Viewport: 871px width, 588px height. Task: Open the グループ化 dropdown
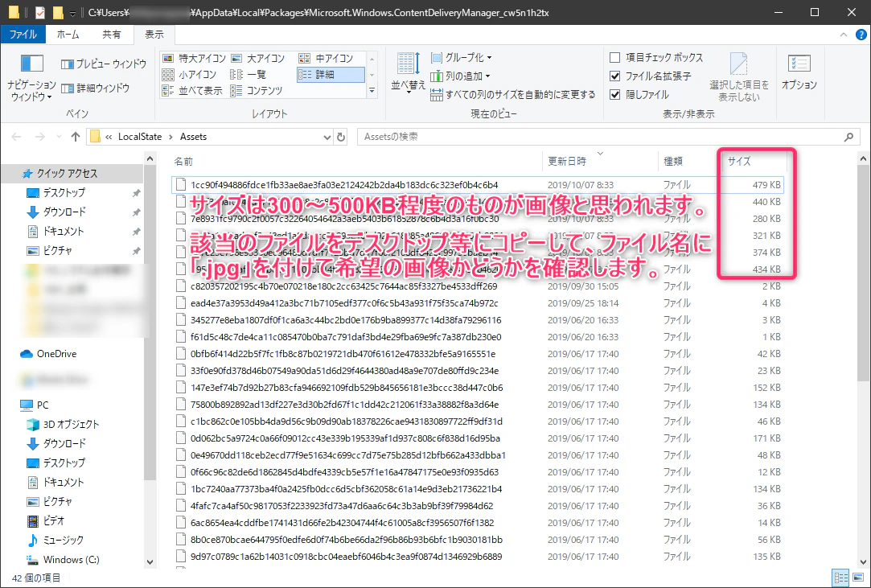click(462, 57)
